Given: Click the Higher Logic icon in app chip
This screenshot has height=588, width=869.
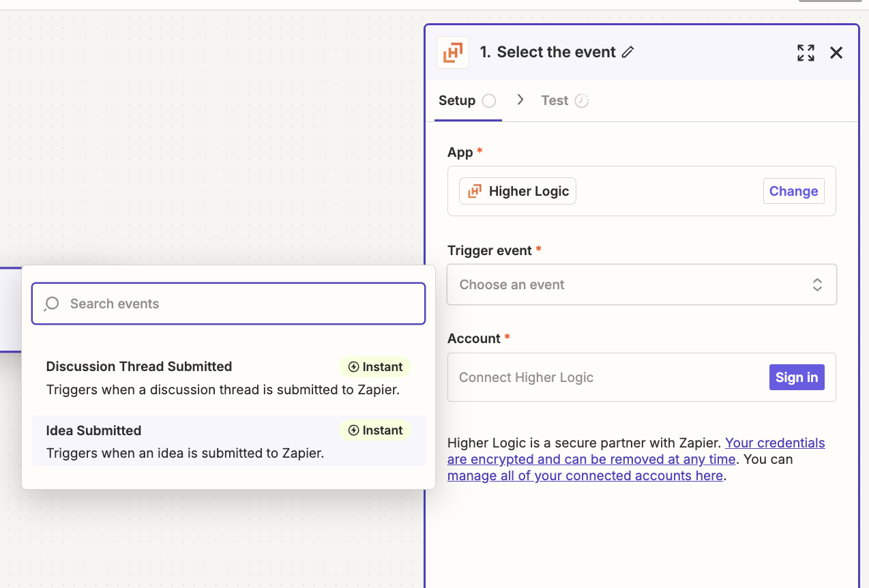Looking at the screenshot, I should 475,192.
